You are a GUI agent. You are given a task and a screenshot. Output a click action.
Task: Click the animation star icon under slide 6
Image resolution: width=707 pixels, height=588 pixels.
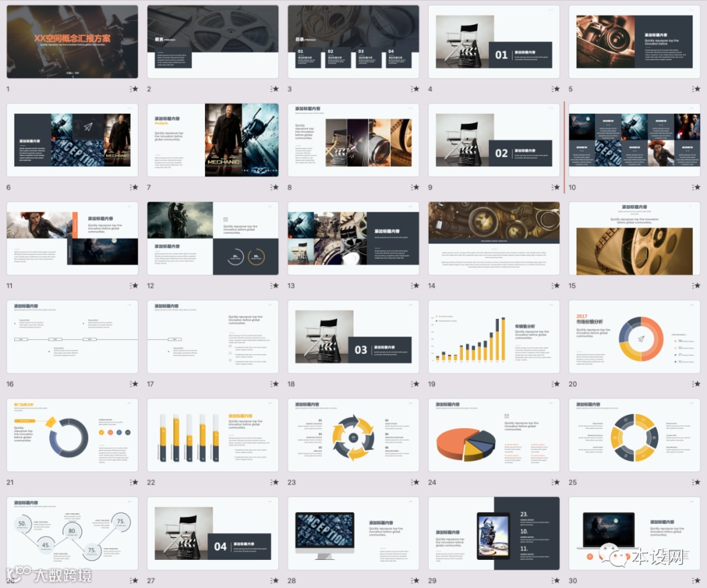(x=134, y=187)
